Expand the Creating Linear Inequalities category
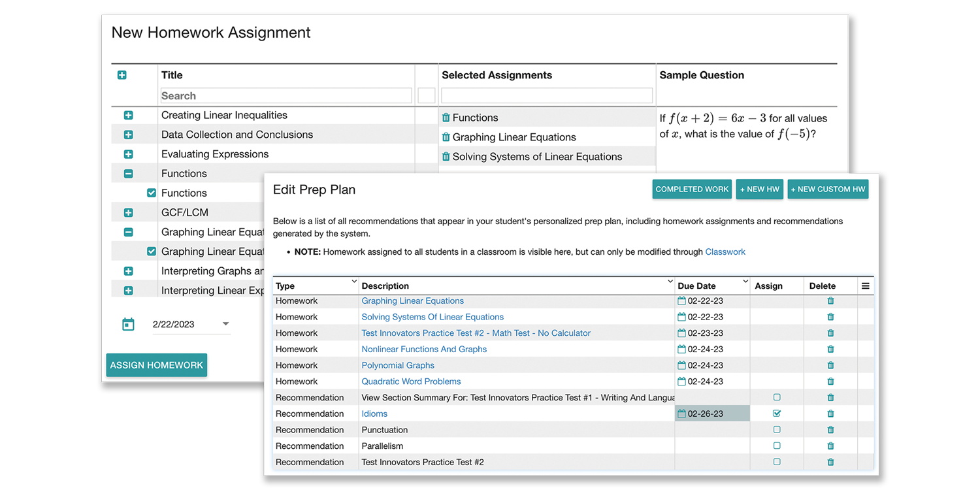This screenshot has height=490, width=980. [128, 115]
